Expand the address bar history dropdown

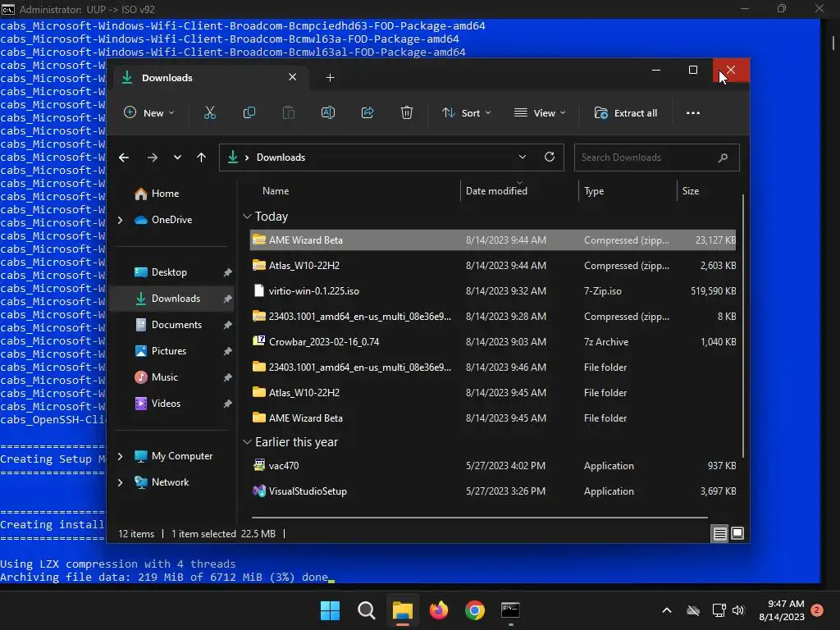click(523, 157)
